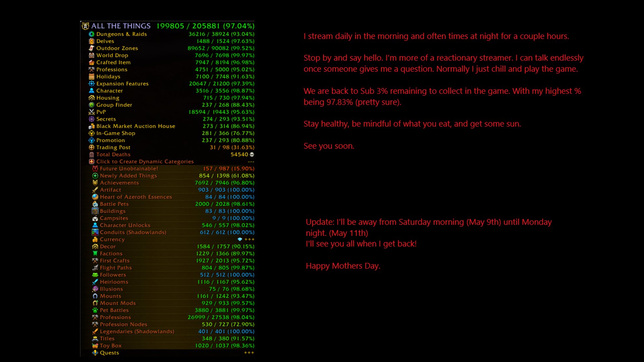Expand the Currency row plus signs

click(x=249, y=239)
